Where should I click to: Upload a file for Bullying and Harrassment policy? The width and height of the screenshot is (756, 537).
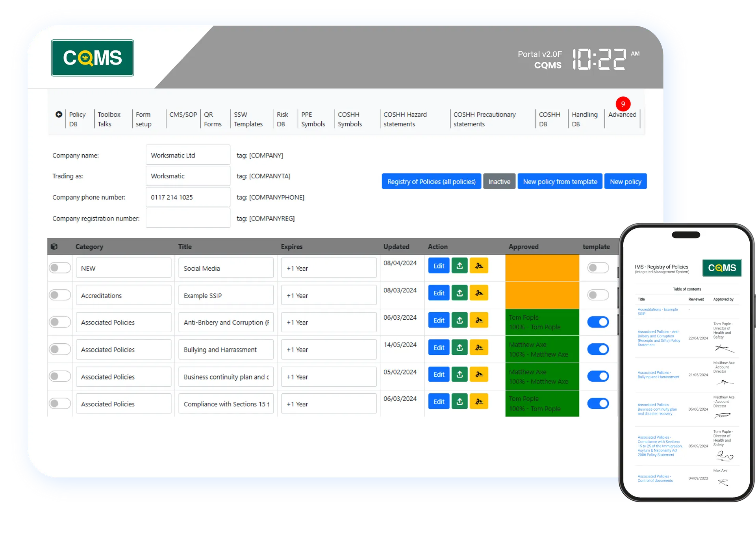(x=459, y=347)
